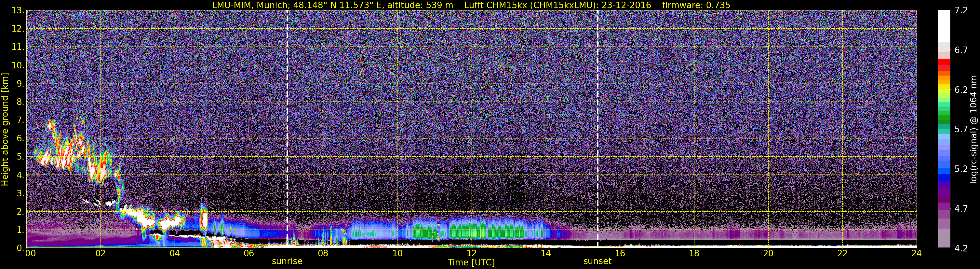
Task: Click the height axis tick label '1.'
Action: point(20,230)
